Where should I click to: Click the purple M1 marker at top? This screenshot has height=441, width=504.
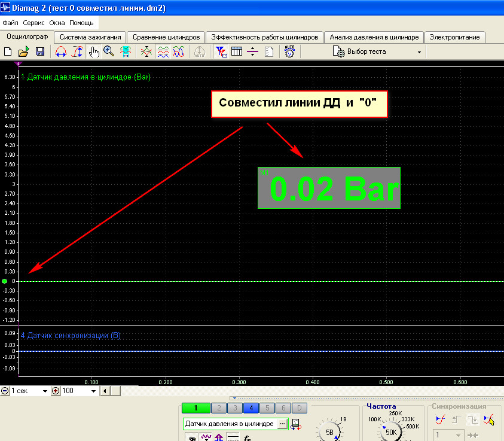pyautogui.click(x=19, y=63)
